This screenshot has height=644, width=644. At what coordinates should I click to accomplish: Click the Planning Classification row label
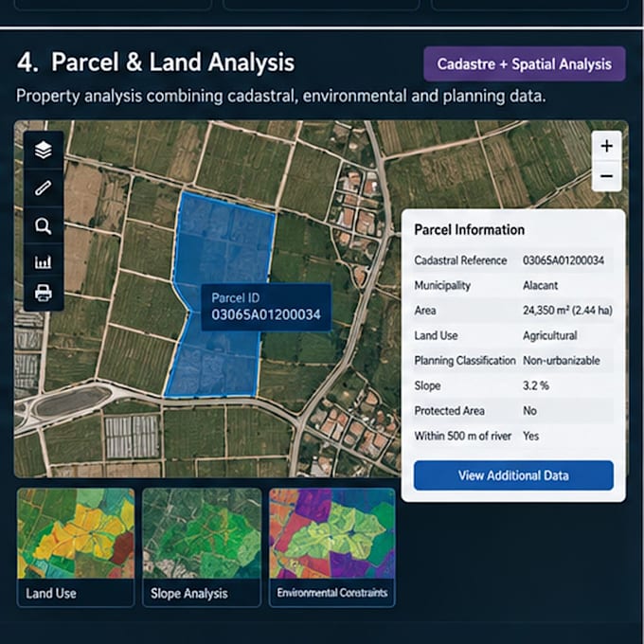464,361
